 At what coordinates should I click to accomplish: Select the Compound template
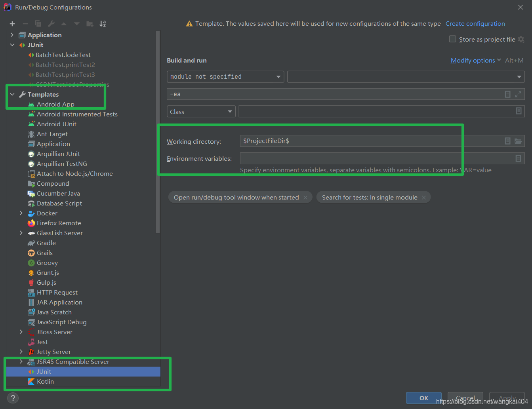pos(53,183)
